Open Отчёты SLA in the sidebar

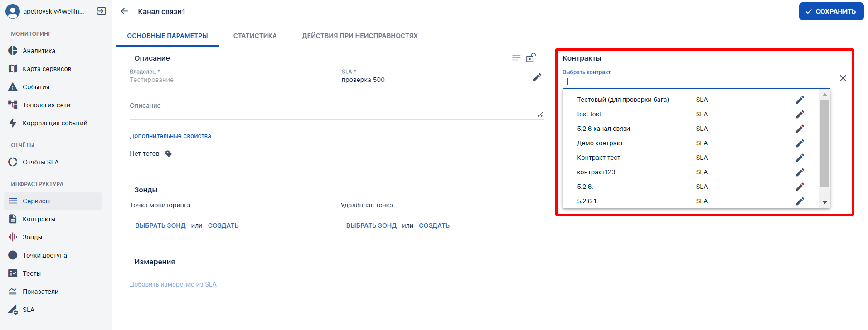pyautogui.click(x=53, y=162)
